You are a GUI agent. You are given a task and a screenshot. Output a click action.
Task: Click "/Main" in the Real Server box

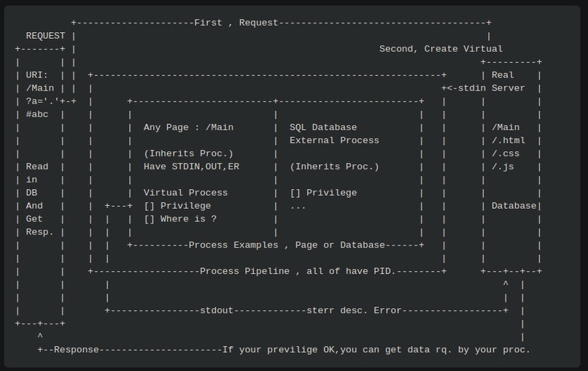point(506,128)
